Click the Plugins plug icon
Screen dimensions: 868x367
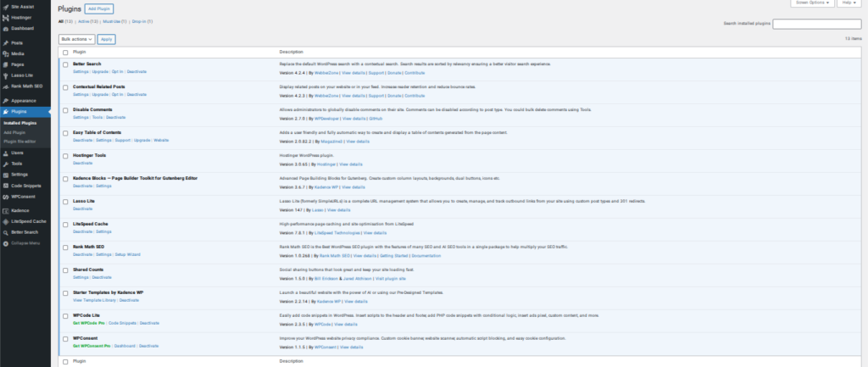pos(6,112)
